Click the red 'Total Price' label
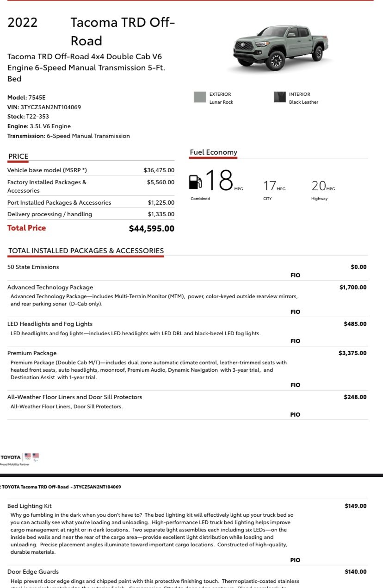Screen dimensions: 383x588 click(27, 228)
